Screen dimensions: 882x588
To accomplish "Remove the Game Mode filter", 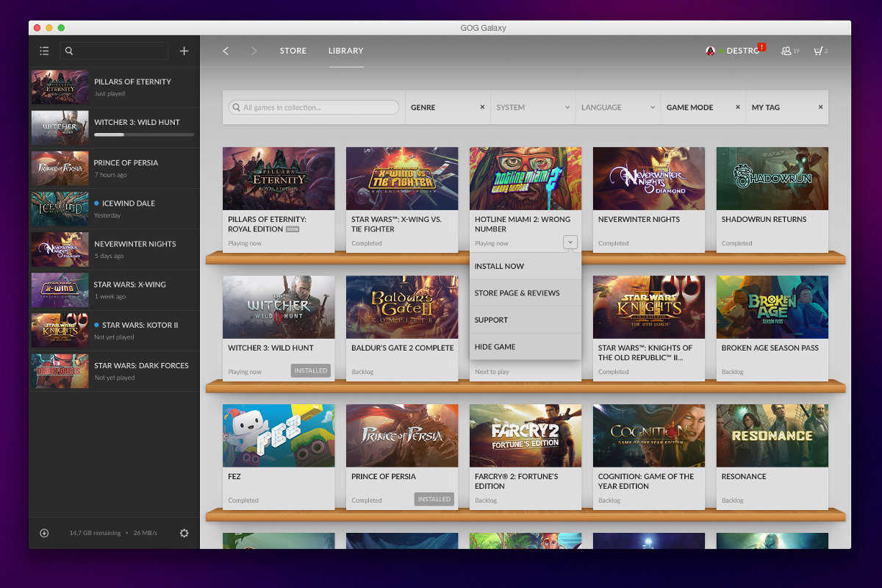I will click(x=738, y=107).
